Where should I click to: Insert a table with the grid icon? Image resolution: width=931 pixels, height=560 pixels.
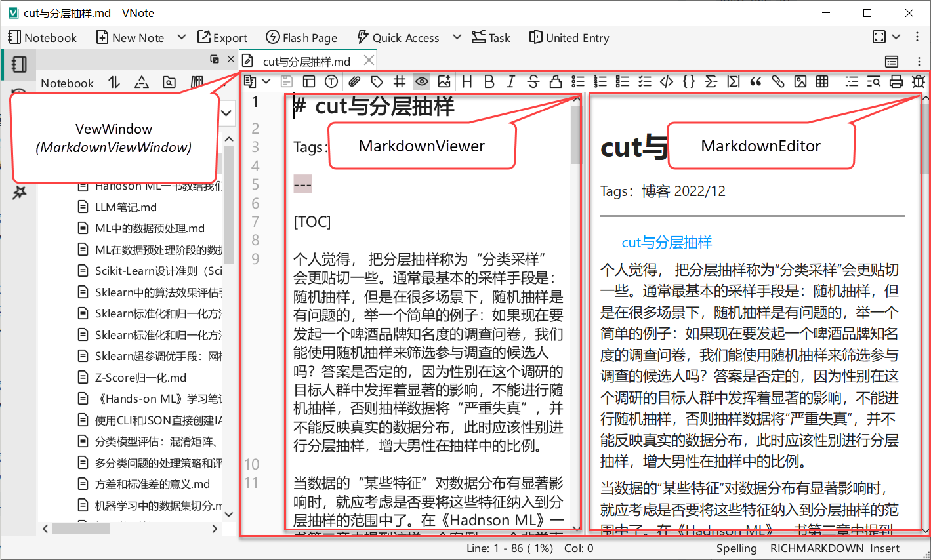822,81
